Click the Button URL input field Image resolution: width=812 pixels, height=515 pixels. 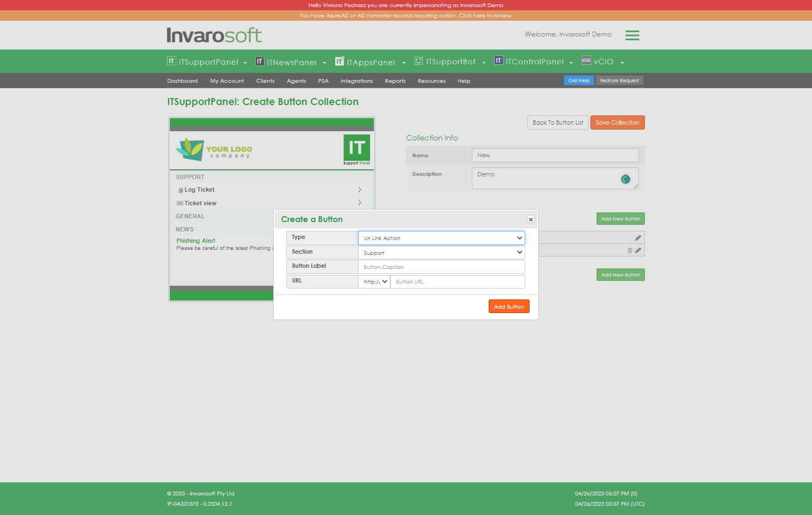pyautogui.click(x=457, y=281)
